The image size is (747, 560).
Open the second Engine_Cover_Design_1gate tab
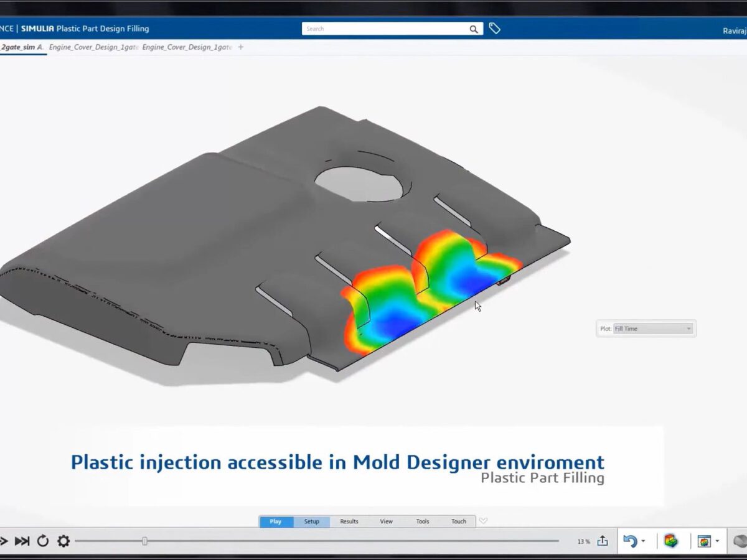tap(93, 47)
